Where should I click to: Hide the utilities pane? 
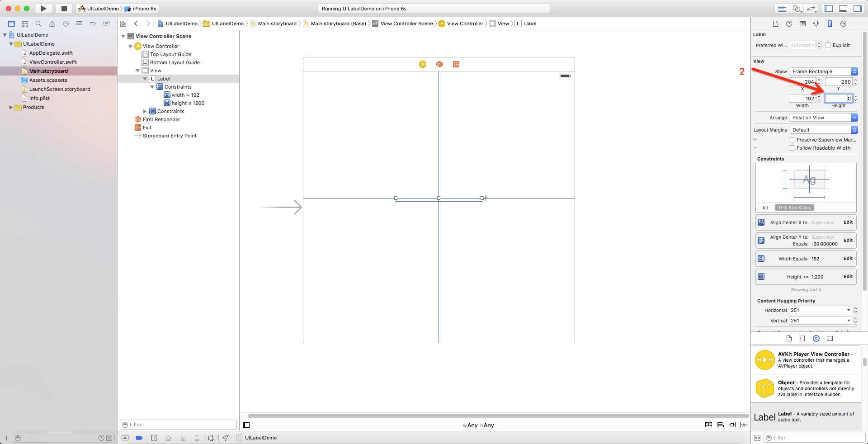[x=857, y=9]
